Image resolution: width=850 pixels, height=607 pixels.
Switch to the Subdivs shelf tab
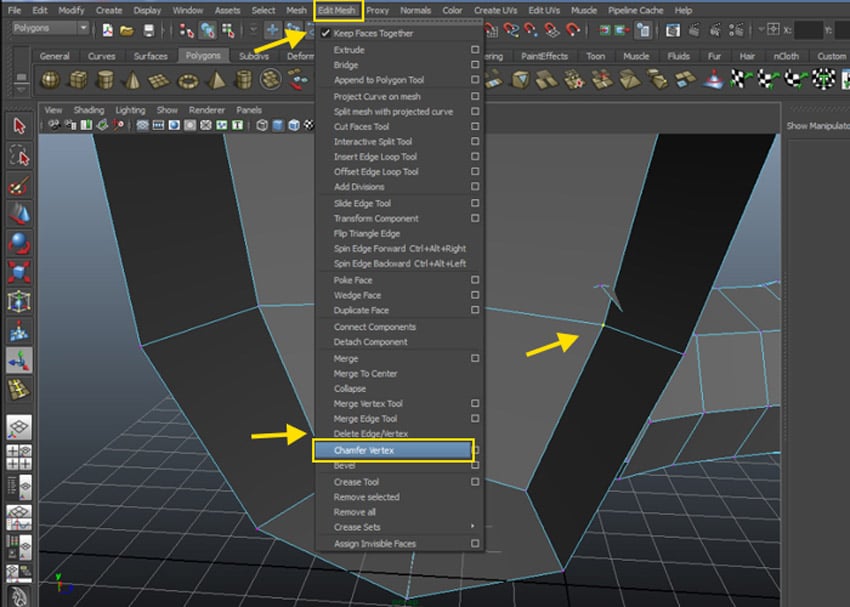click(x=256, y=57)
